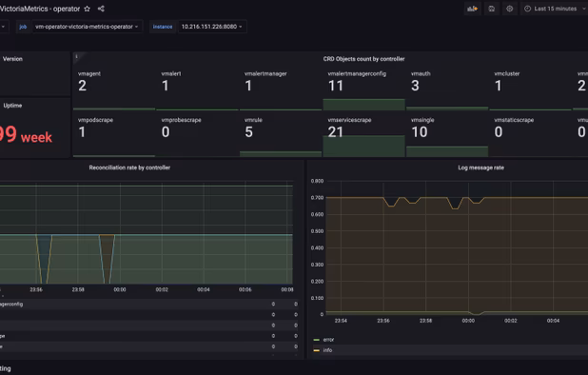588x375 pixels.
Task: Open the Reconciliation rate by controller panel title
Action: click(x=129, y=168)
